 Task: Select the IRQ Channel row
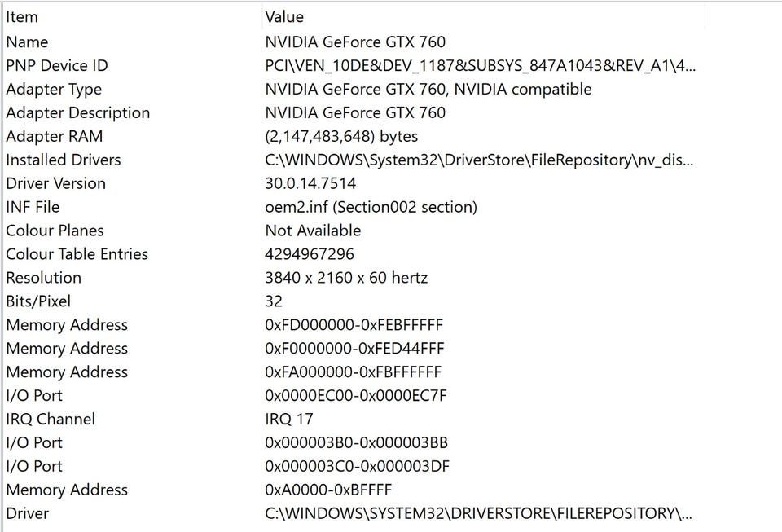51,419
